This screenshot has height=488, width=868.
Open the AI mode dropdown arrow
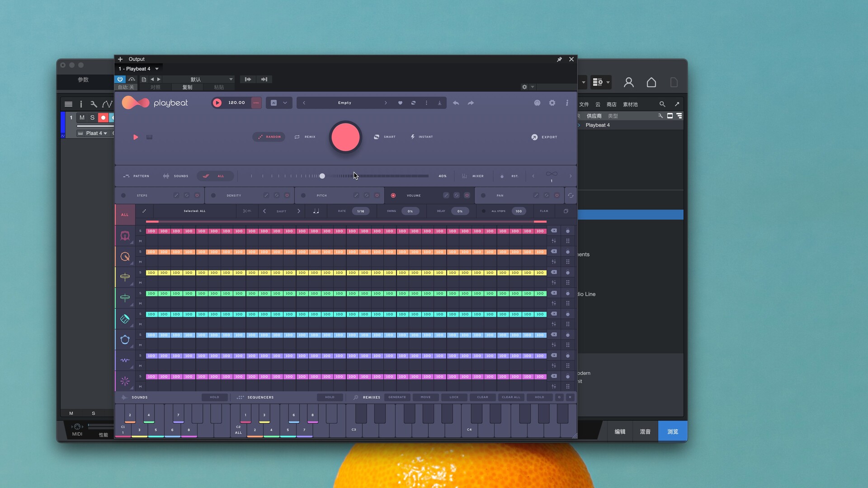(285, 103)
